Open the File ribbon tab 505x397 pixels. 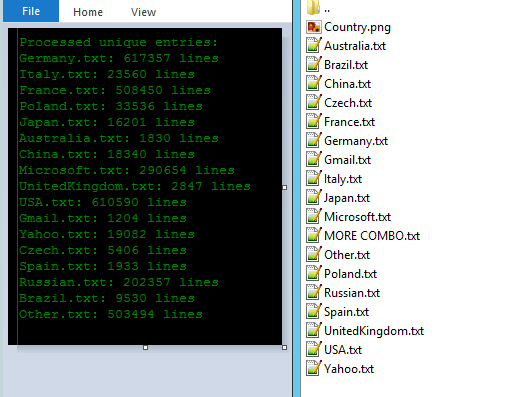(31, 11)
